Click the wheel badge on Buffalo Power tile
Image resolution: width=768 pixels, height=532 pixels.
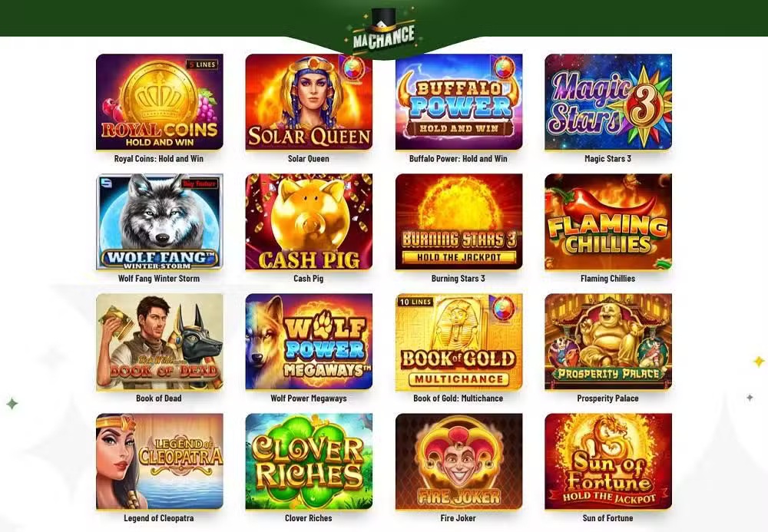(x=504, y=66)
